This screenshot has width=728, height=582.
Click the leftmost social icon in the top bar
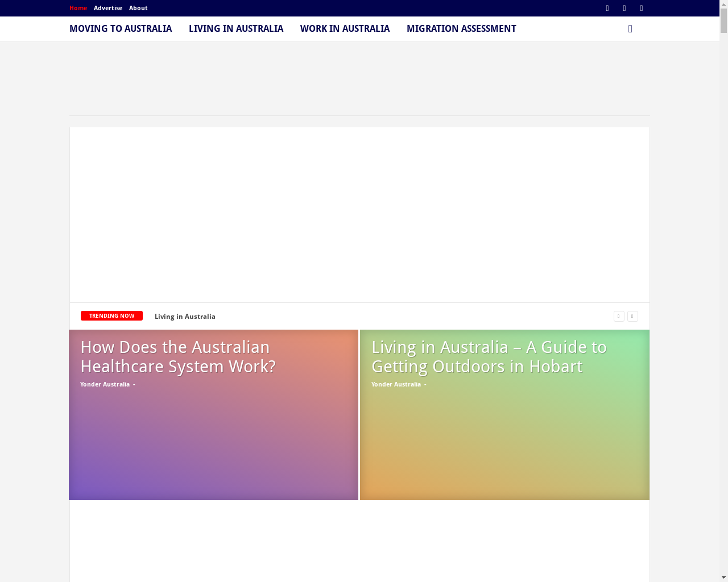coord(607,8)
